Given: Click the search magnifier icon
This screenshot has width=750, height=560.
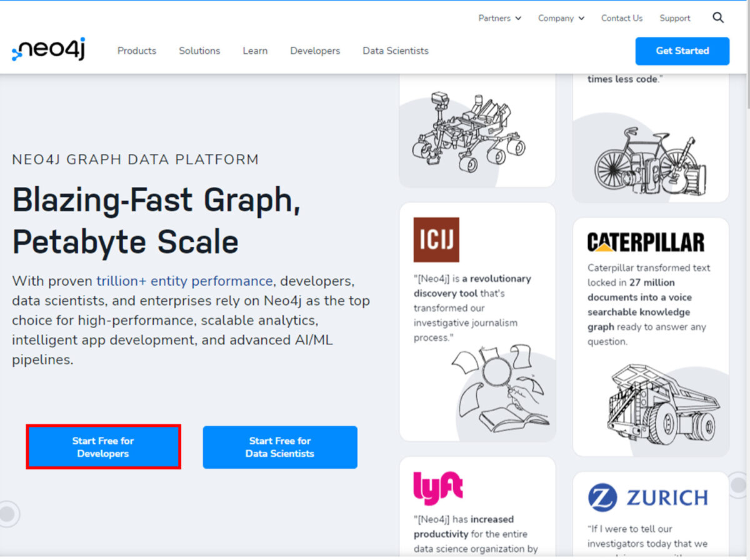Looking at the screenshot, I should pyautogui.click(x=718, y=18).
